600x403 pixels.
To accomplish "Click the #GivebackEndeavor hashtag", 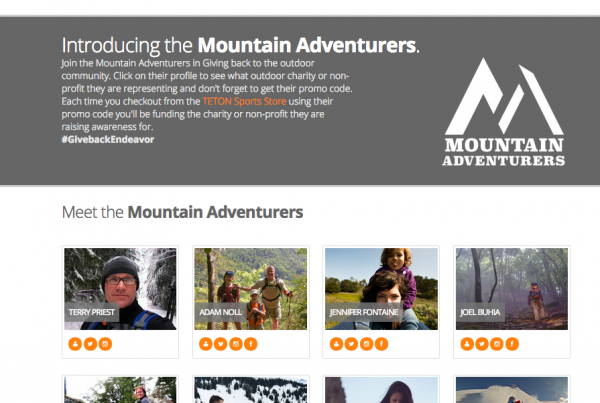I will click(x=108, y=139).
